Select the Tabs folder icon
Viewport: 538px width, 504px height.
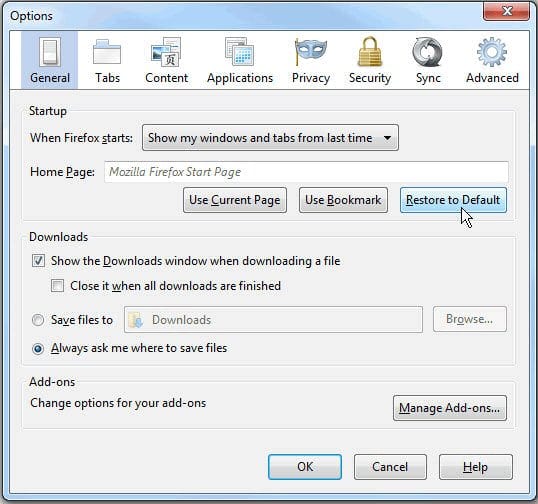pos(107,52)
